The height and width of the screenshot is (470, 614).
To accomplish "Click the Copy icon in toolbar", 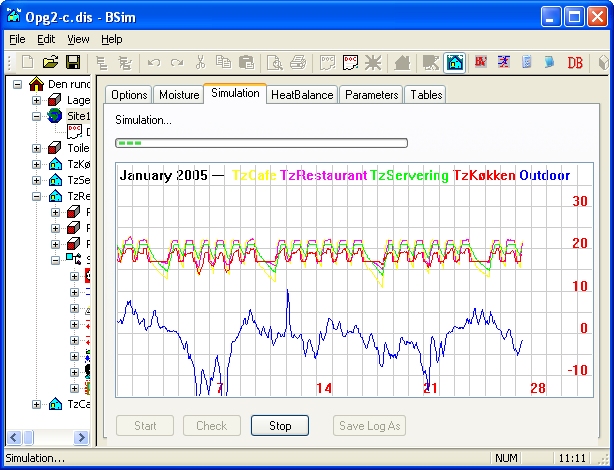I will (223, 62).
